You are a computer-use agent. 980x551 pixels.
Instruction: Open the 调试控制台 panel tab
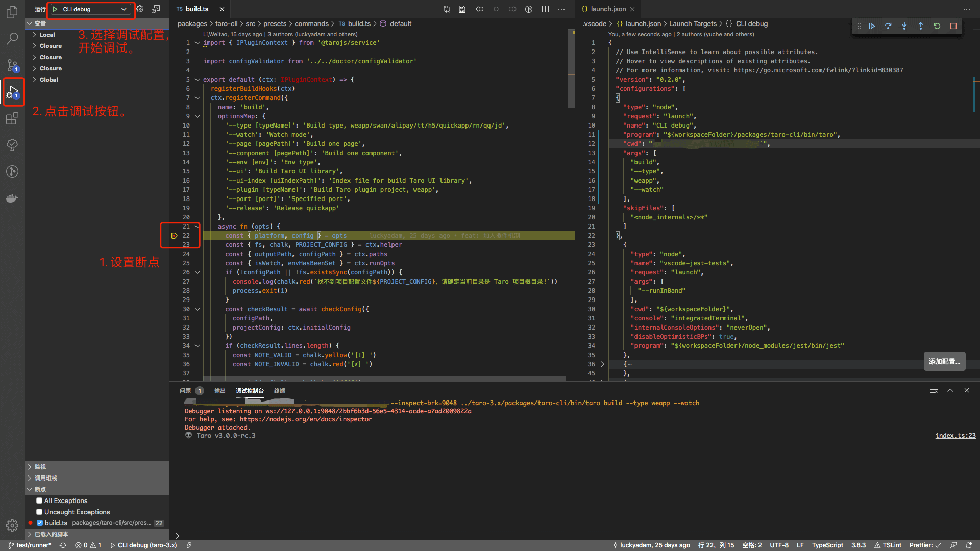250,391
